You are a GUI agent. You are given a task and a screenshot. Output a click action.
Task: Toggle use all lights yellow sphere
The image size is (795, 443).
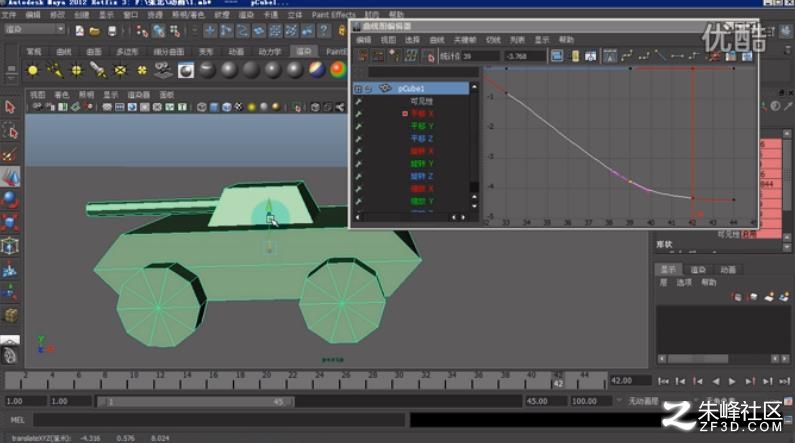click(251, 107)
